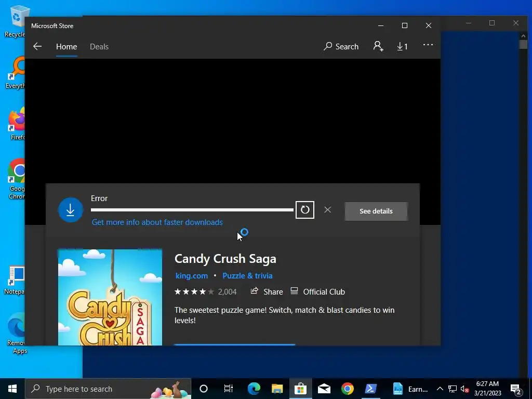Open Mail app from taskbar

tap(324, 389)
